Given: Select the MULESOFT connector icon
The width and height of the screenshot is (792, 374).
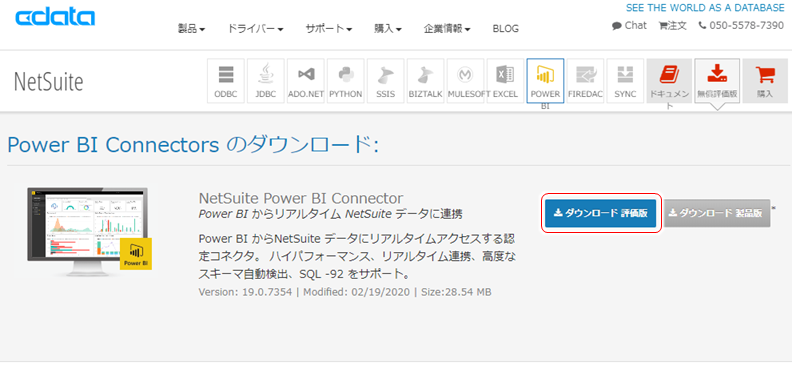Looking at the screenshot, I should pyautogui.click(x=465, y=81).
